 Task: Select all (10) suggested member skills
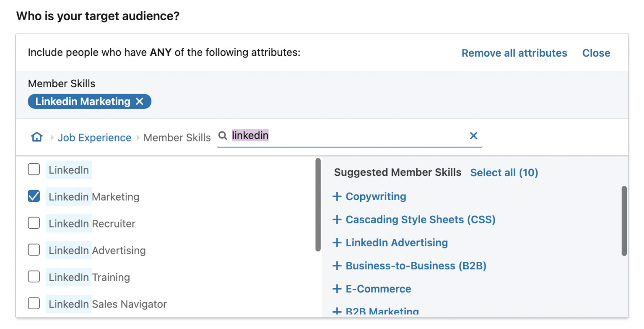click(504, 172)
